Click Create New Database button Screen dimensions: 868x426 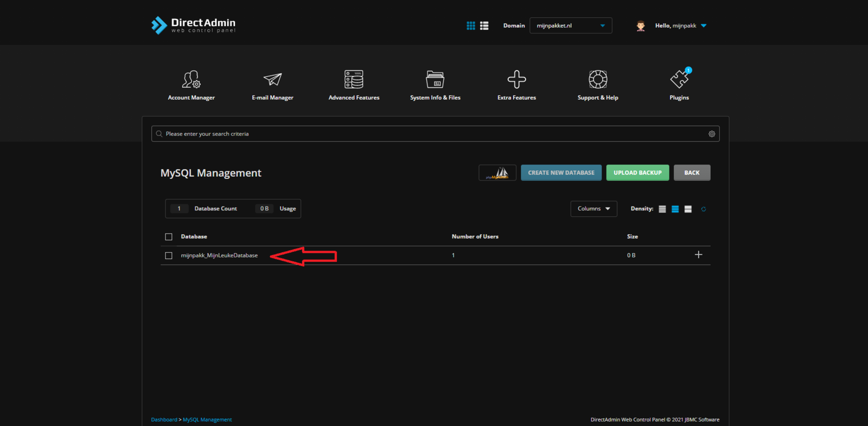(x=561, y=173)
